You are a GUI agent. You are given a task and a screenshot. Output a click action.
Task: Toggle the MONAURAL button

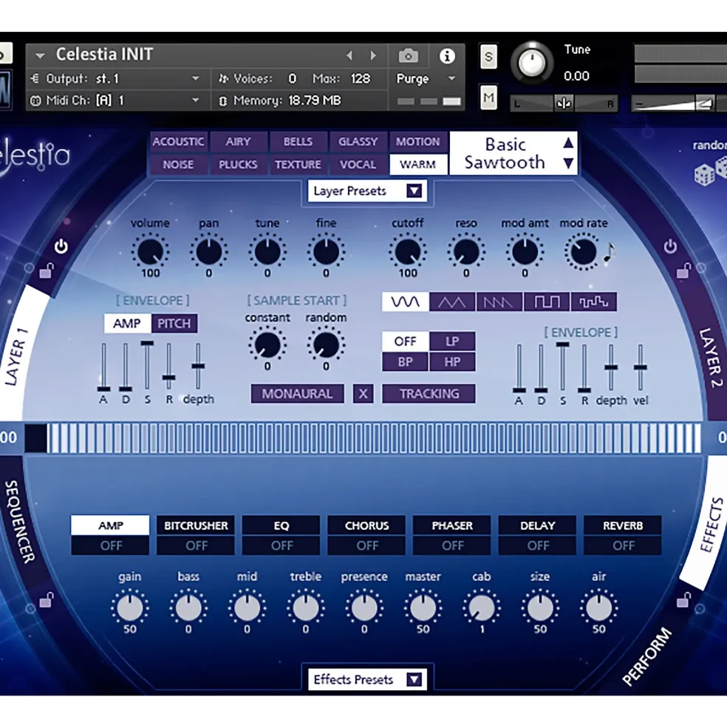pos(298,394)
